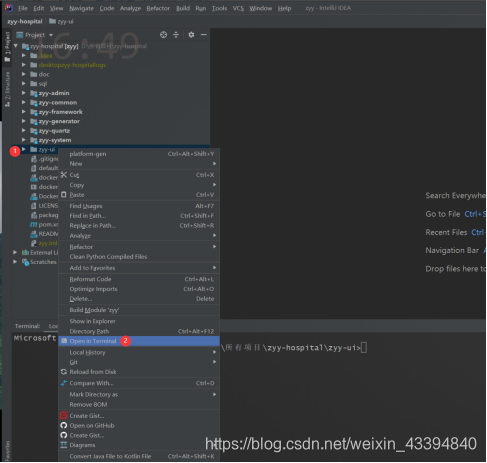Select the zyy.iml file
Viewport: 487px width, 463px height.
pyautogui.click(x=48, y=243)
